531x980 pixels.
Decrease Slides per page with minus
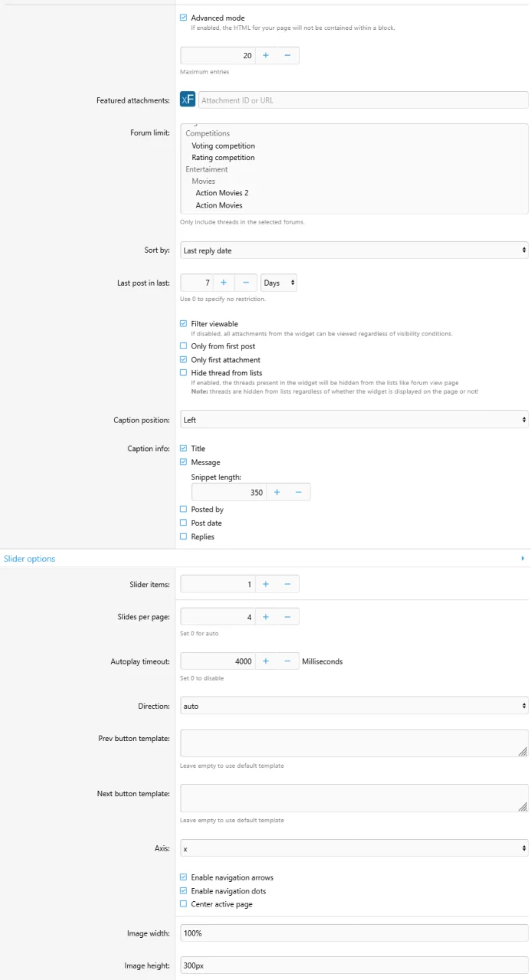coord(287,617)
